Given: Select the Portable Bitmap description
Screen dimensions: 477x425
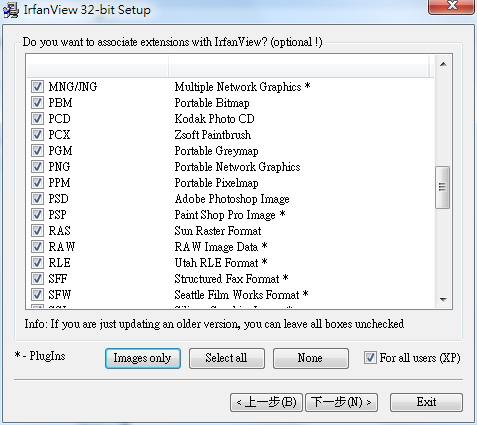Looking at the screenshot, I should click(212, 103).
